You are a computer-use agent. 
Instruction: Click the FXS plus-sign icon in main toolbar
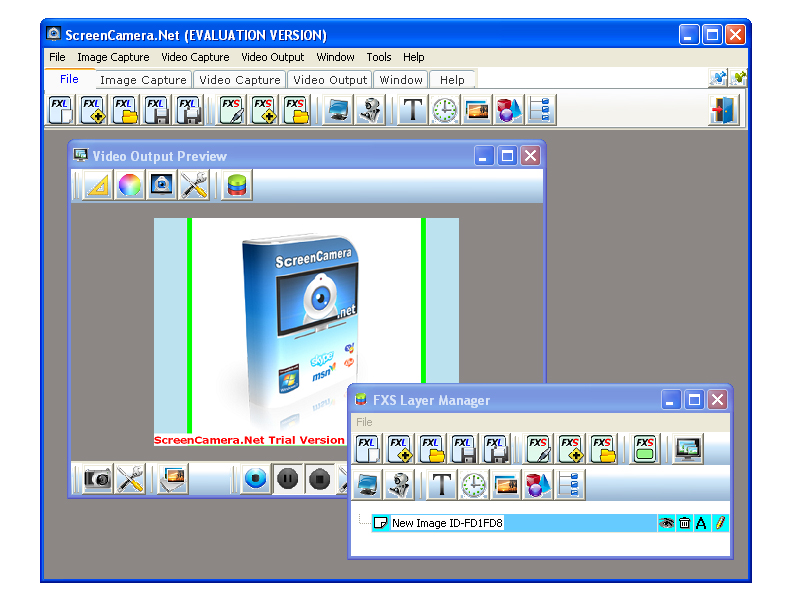click(x=264, y=110)
